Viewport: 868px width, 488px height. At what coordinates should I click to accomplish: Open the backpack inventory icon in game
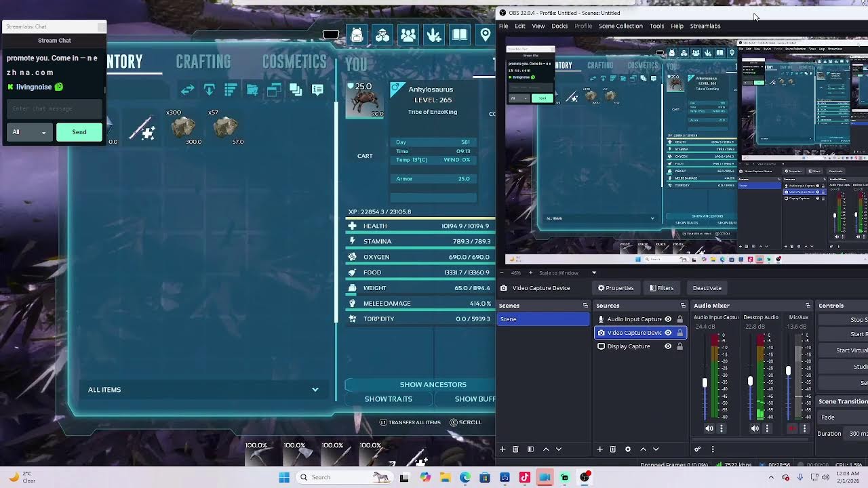pyautogui.click(x=357, y=35)
